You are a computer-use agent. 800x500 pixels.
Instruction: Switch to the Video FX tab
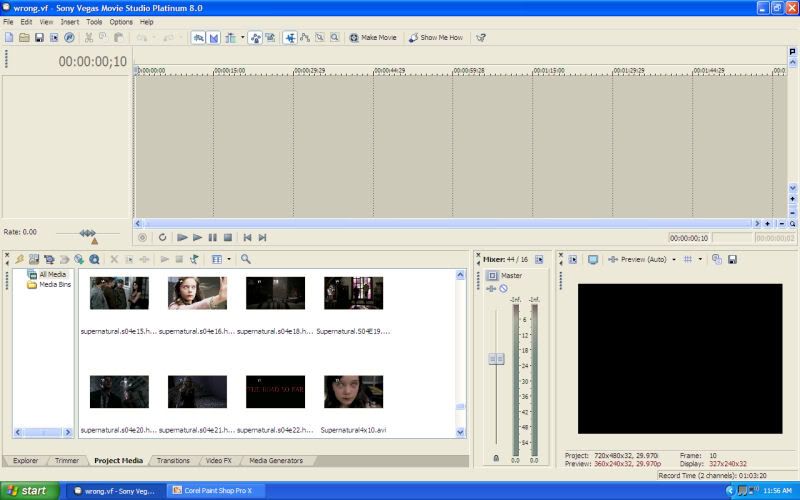[218, 460]
